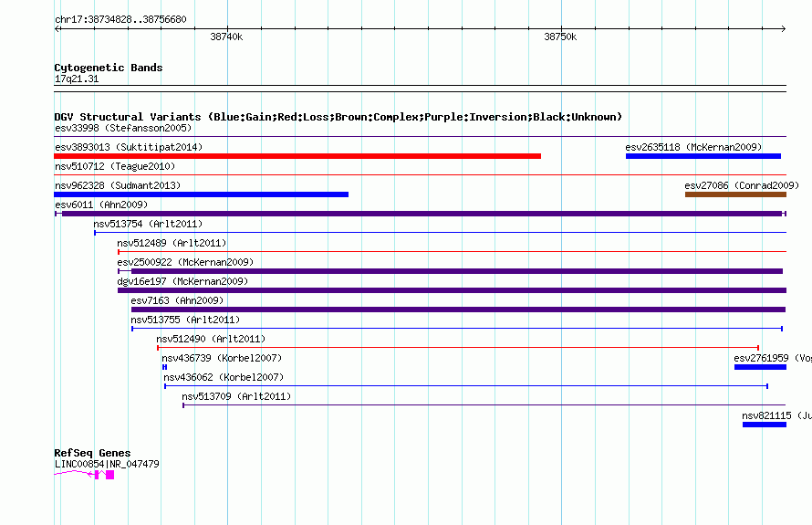Image resolution: width=812 pixels, height=525 pixels.
Task: Open the esv33998 (Stefansson2005) label
Action: click(123, 128)
